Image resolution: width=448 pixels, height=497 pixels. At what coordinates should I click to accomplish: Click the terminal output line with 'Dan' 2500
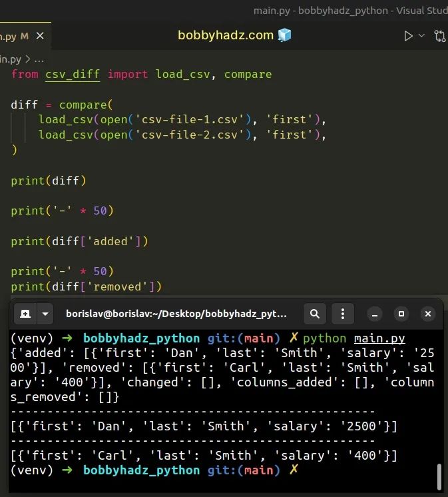tap(204, 426)
